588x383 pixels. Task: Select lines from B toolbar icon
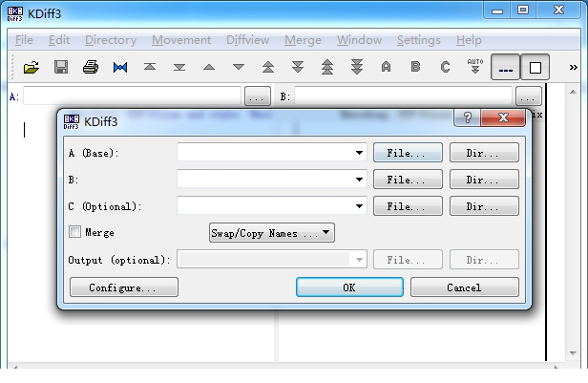(415, 67)
